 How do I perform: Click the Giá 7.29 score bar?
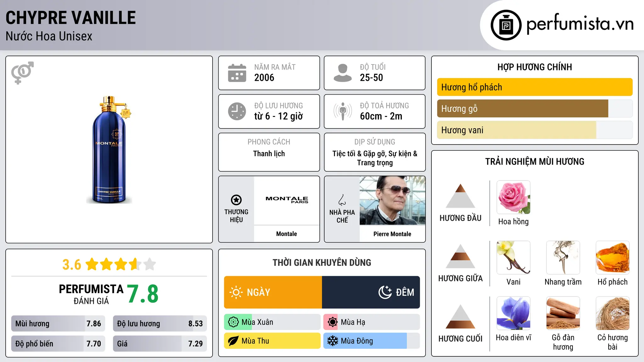(x=160, y=344)
